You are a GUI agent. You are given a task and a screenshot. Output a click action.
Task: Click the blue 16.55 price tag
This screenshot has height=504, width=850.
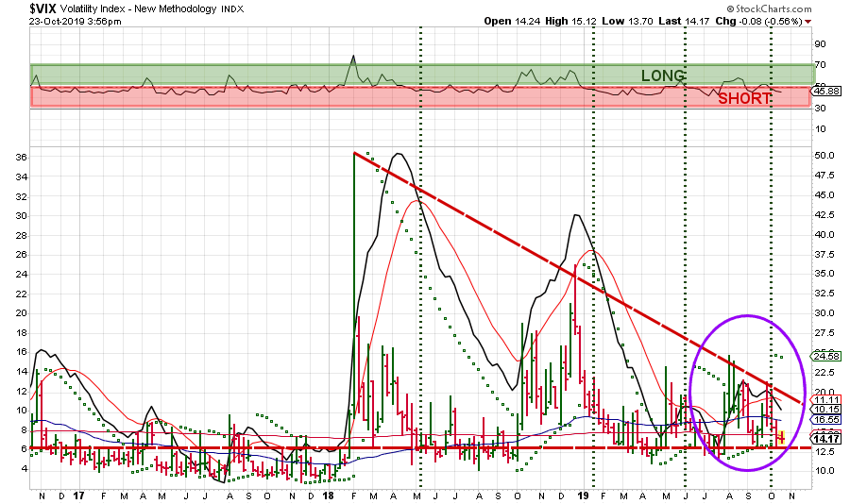coord(827,418)
